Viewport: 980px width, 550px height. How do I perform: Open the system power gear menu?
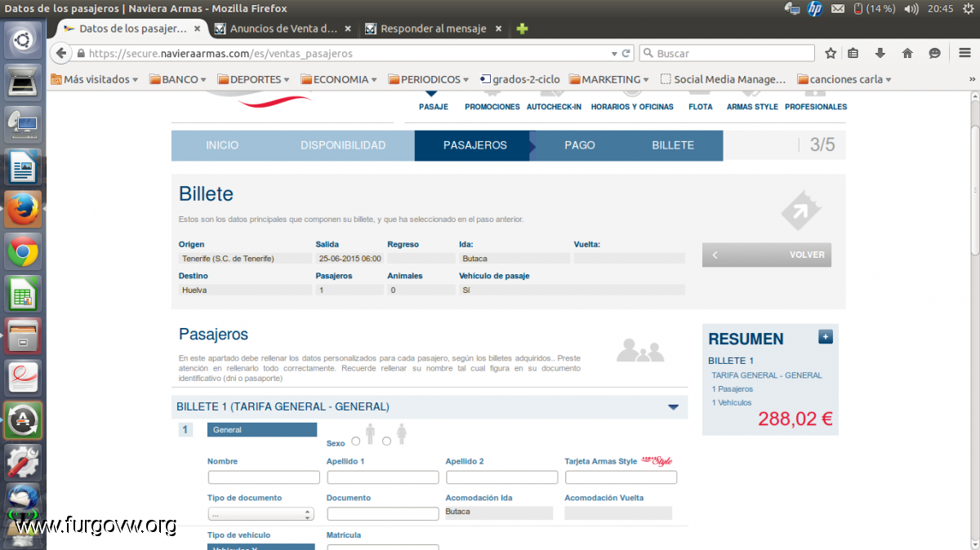tap(969, 9)
